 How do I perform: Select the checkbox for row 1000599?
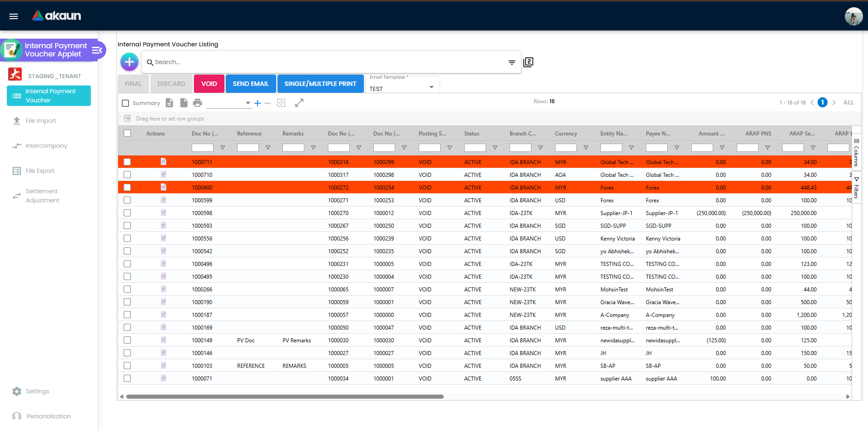tap(127, 200)
